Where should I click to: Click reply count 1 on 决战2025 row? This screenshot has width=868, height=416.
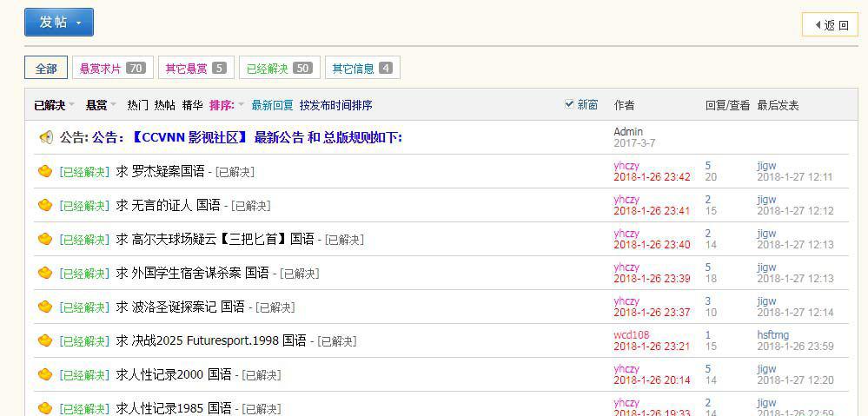click(x=708, y=334)
